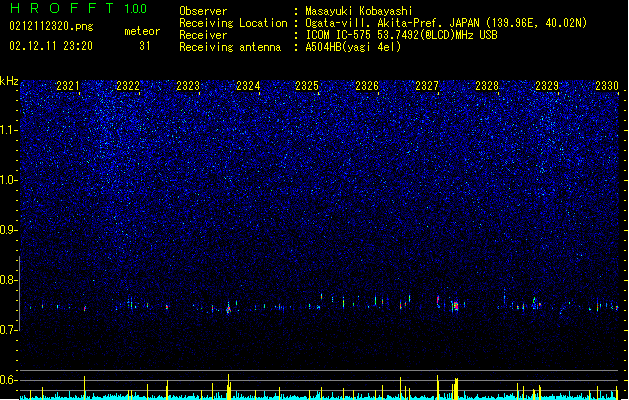Click the 2324 time marker
Viewport: 629px width, 400px height.
tap(248, 85)
